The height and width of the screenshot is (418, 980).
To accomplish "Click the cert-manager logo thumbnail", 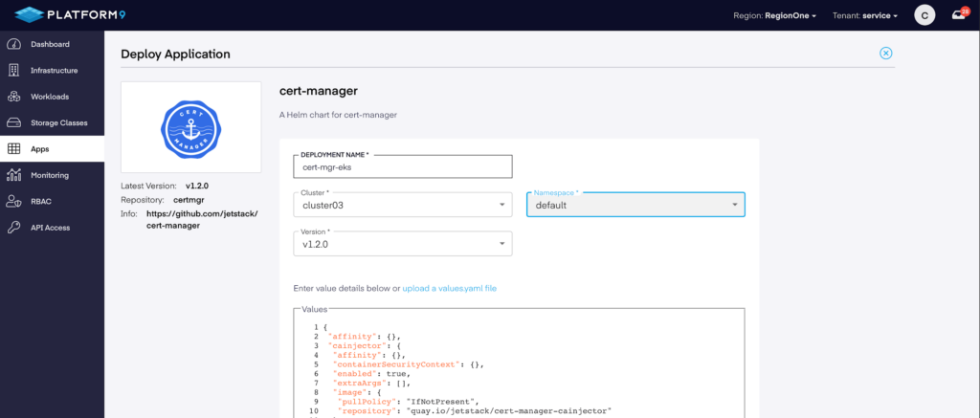I will pyautogui.click(x=191, y=127).
